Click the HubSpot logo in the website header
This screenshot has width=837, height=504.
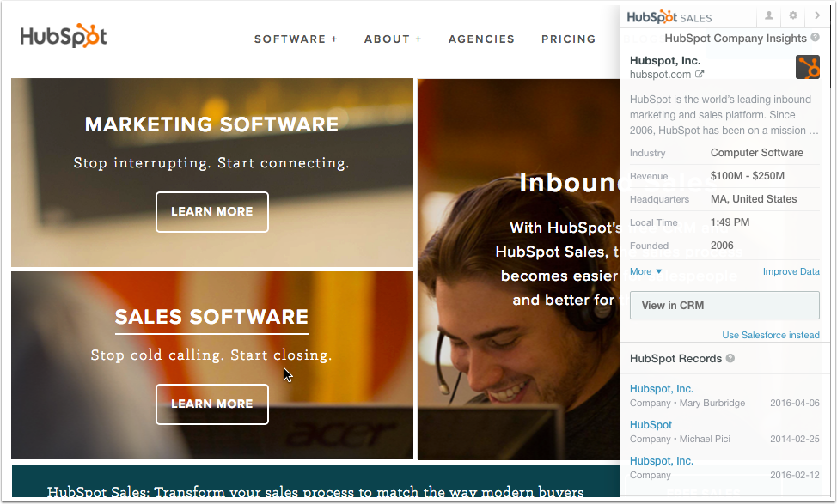point(64,36)
